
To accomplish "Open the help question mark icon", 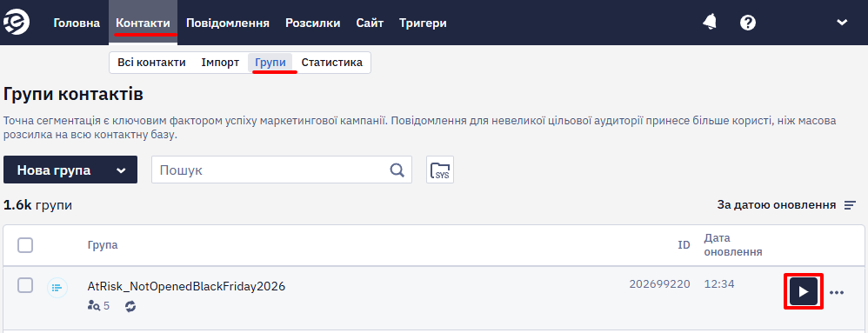I will 748,23.
